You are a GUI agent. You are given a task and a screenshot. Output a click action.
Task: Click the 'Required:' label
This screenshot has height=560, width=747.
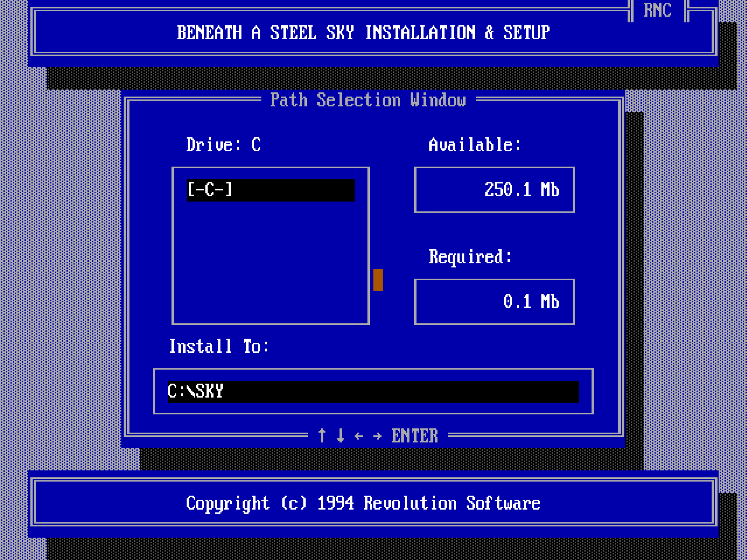[470, 257]
